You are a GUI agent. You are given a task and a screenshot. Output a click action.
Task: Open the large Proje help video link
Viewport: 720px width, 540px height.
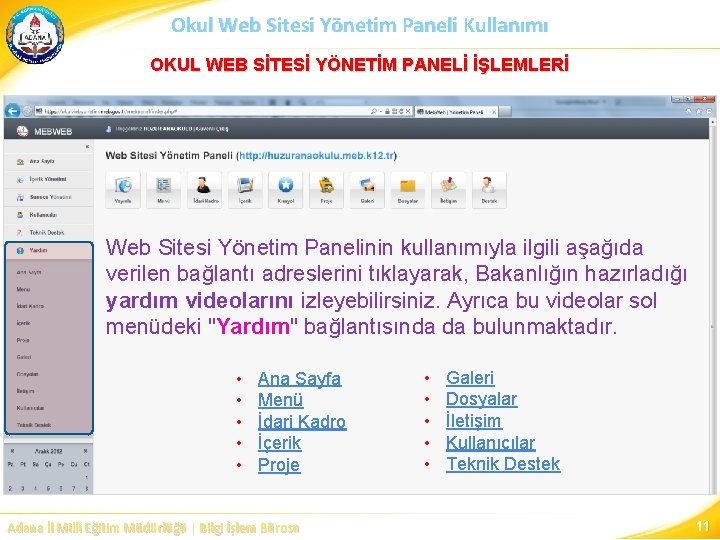coord(279,465)
